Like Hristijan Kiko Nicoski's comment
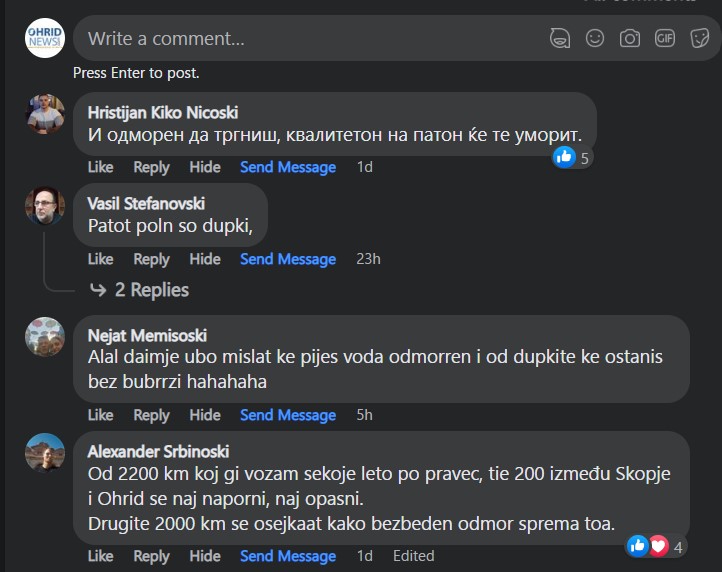This screenshot has width=722, height=572. point(100,167)
